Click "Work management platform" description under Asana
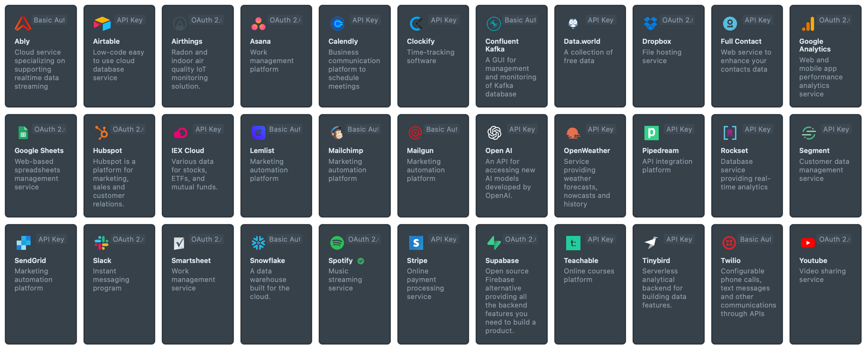868x349 pixels. point(272,61)
